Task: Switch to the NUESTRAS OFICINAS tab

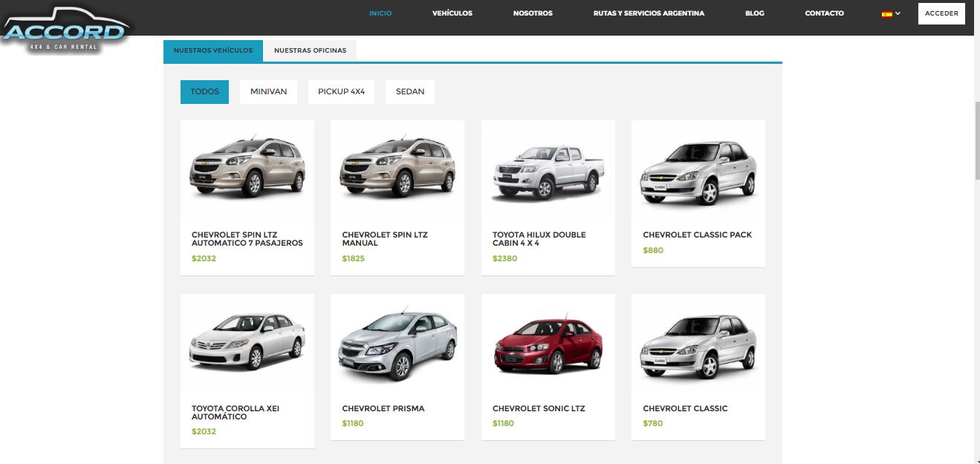Action: click(x=311, y=50)
